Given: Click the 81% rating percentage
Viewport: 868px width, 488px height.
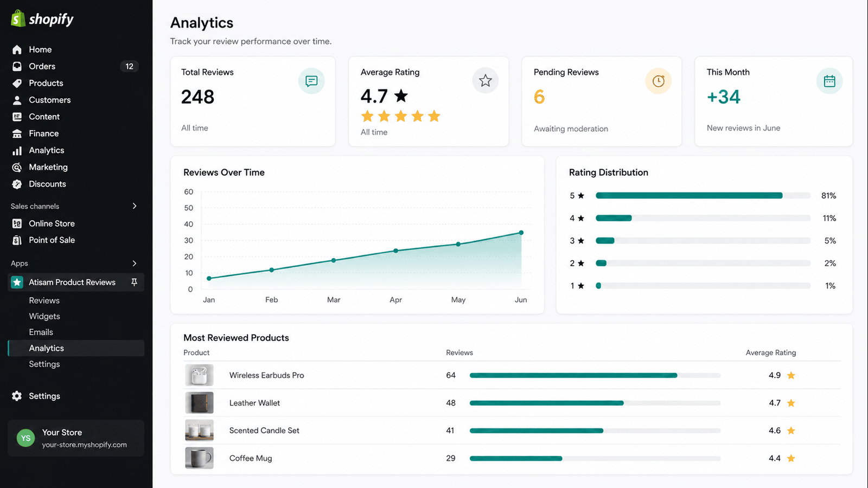Looking at the screenshot, I should pyautogui.click(x=828, y=196).
